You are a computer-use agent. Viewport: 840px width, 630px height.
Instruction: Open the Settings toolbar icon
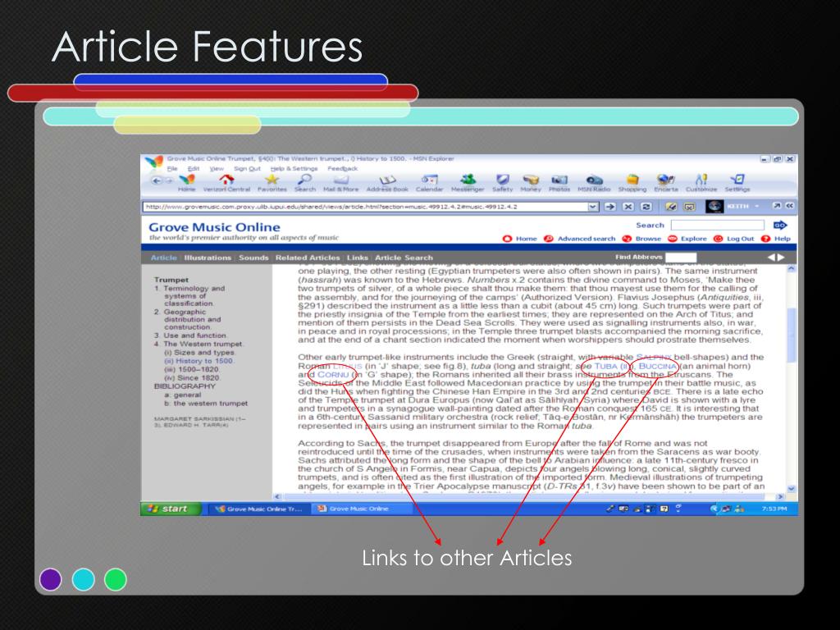point(737,180)
